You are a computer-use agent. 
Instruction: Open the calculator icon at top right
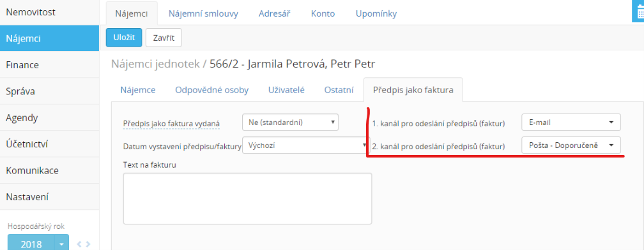pyautogui.click(x=638, y=11)
